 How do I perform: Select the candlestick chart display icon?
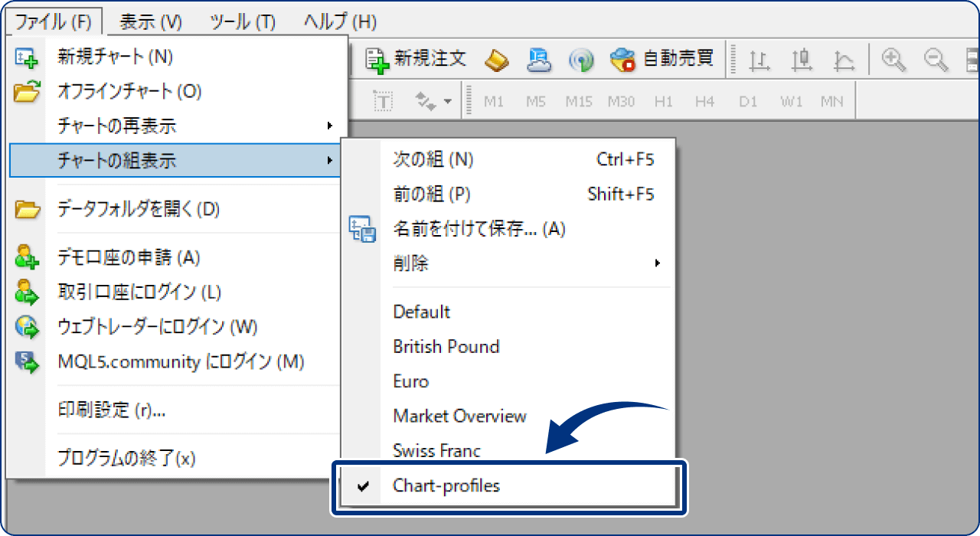coord(801,60)
